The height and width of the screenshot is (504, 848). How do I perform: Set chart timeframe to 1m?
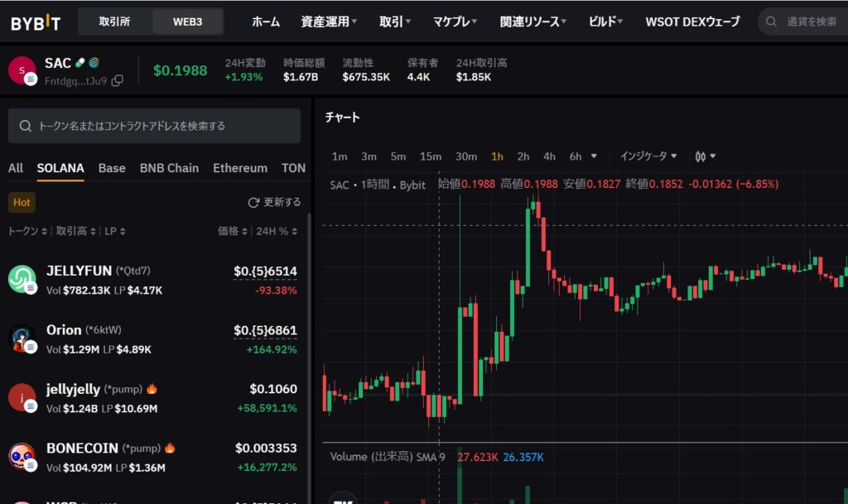339,156
